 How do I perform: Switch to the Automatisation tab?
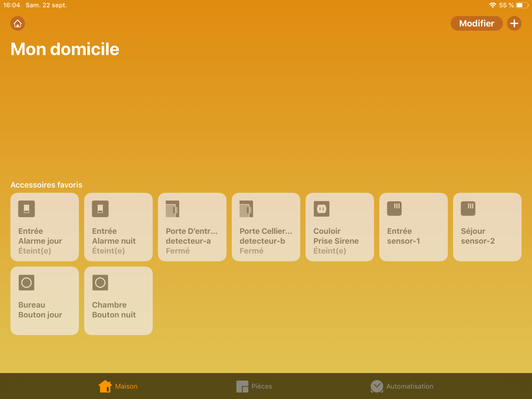402,386
